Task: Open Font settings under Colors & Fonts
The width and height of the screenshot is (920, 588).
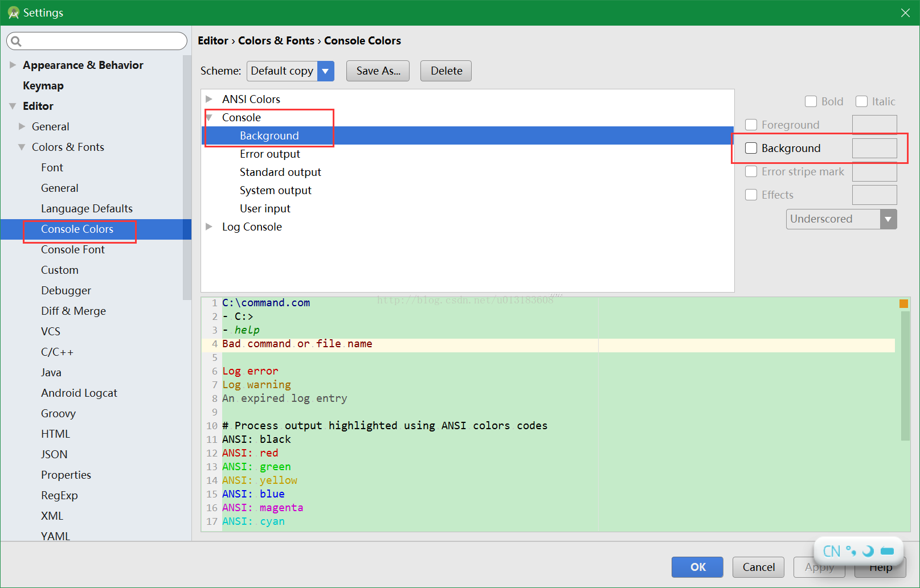Action: click(x=52, y=167)
